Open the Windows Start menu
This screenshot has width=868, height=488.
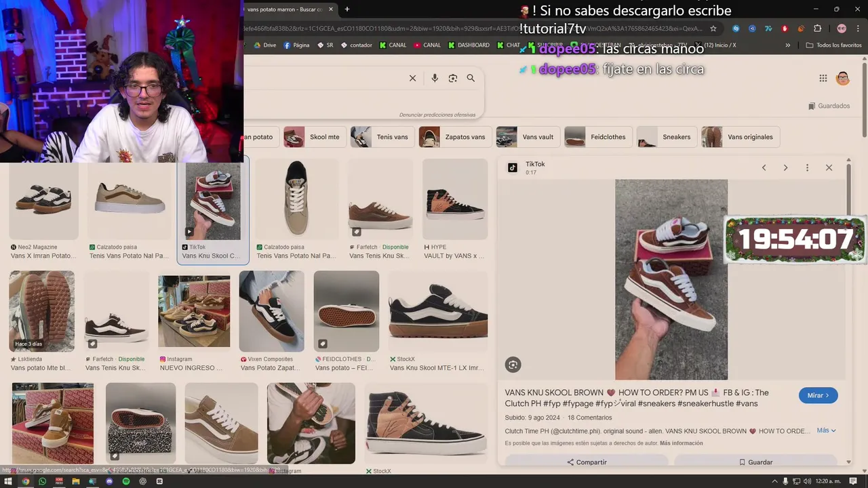tap(9, 481)
